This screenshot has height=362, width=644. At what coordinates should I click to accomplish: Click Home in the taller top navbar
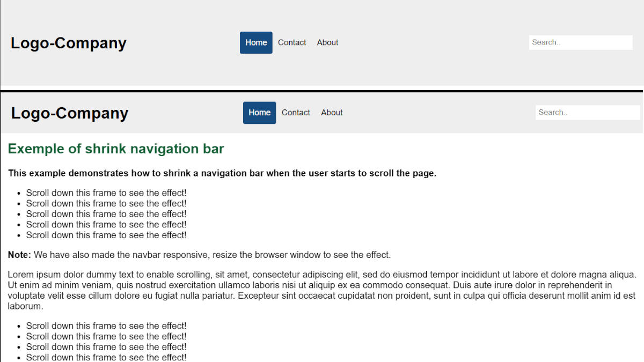pyautogui.click(x=256, y=43)
